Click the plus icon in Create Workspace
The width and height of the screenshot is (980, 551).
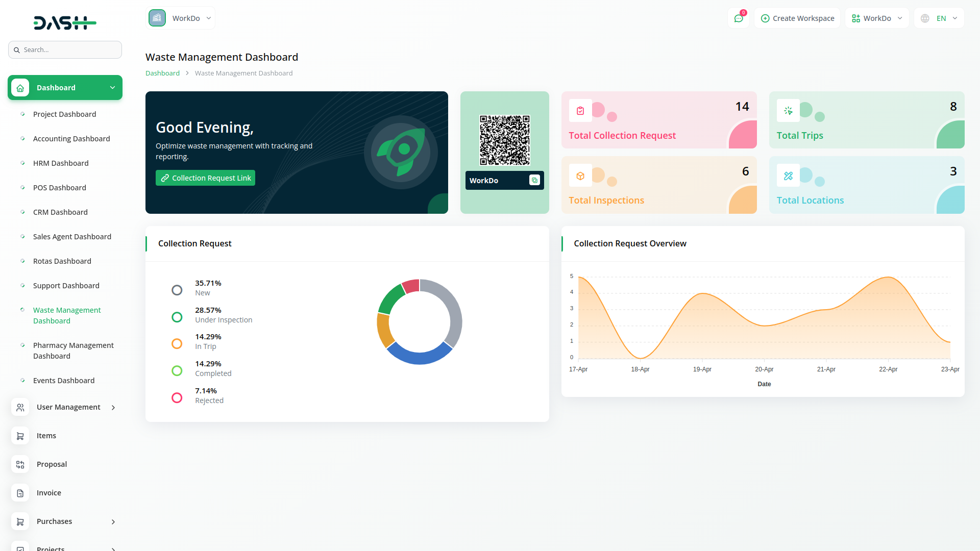(x=765, y=18)
